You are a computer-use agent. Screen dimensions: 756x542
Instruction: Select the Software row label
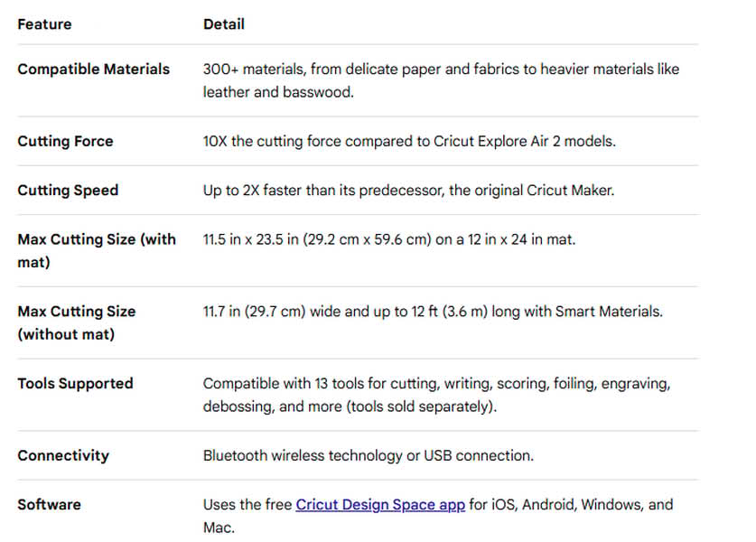pyautogui.click(x=49, y=504)
